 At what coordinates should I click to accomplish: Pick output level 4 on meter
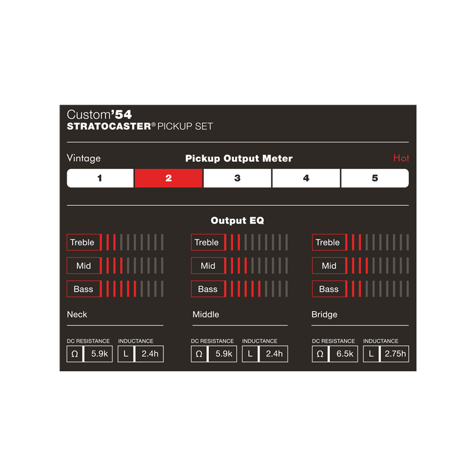coord(306,178)
